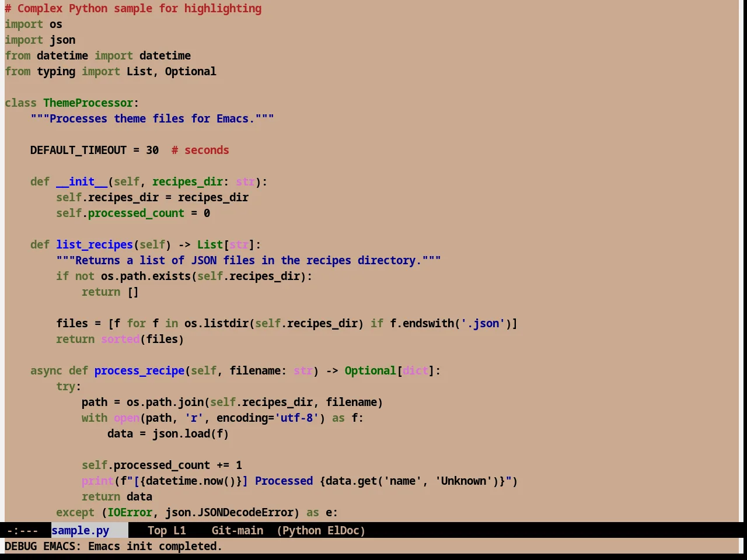The height and width of the screenshot is (560, 747).
Task: Click the 'self.processed_count = 0' line
Action: click(x=133, y=213)
